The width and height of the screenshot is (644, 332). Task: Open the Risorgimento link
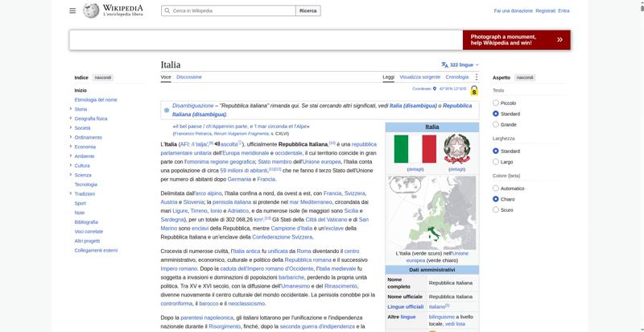(x=225, y=326)
